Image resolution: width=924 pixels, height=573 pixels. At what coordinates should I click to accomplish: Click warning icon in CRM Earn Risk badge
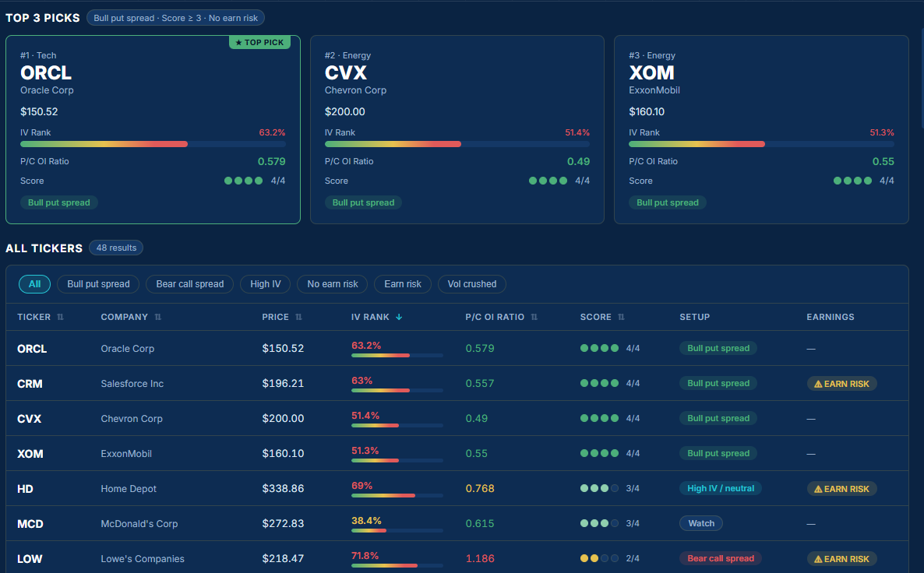(818, 384)
